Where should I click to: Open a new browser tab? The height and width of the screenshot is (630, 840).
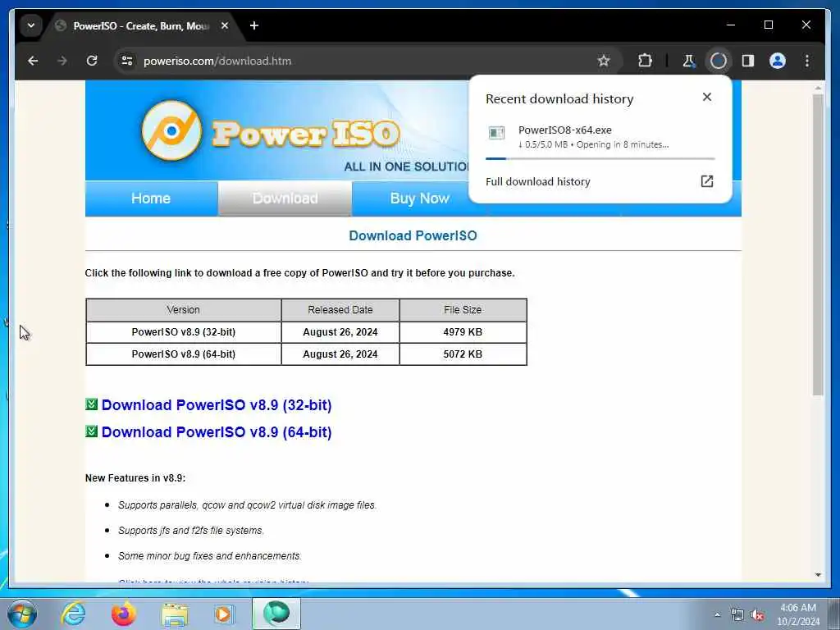pyautogui.click(x=254, y=25)
